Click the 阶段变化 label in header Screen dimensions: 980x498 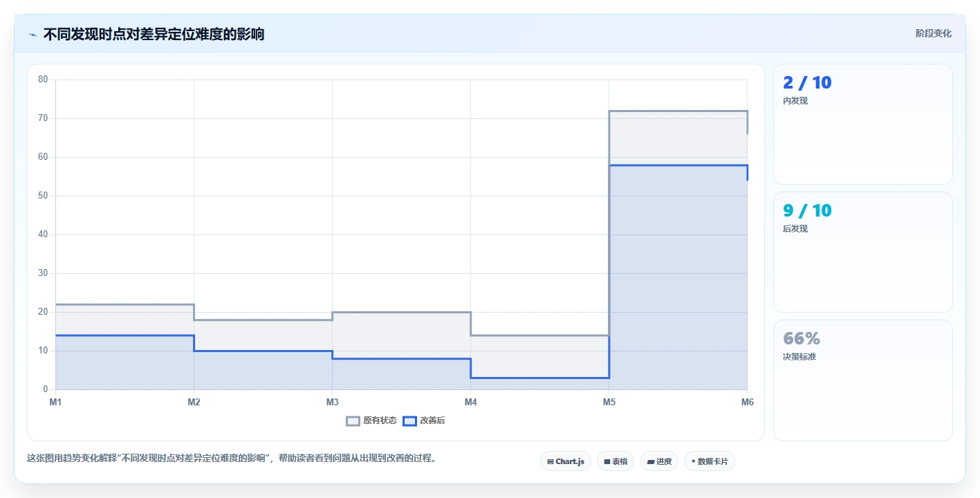click(x=934, y=33)
